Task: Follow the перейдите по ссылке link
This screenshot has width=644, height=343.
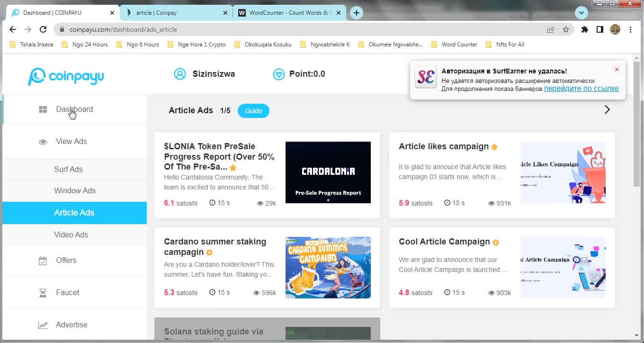Action: (x=581, y=89)
